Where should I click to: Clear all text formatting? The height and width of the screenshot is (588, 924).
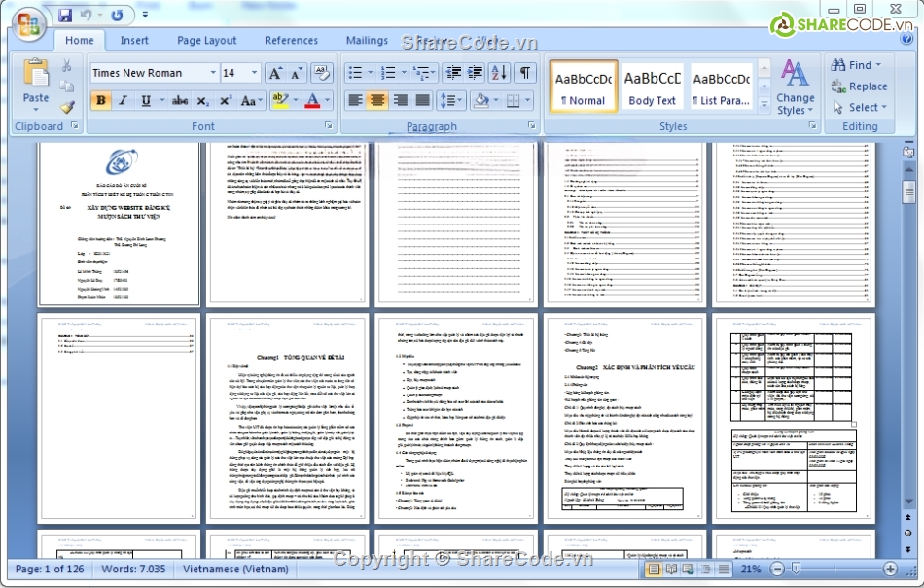click(321, 73)
